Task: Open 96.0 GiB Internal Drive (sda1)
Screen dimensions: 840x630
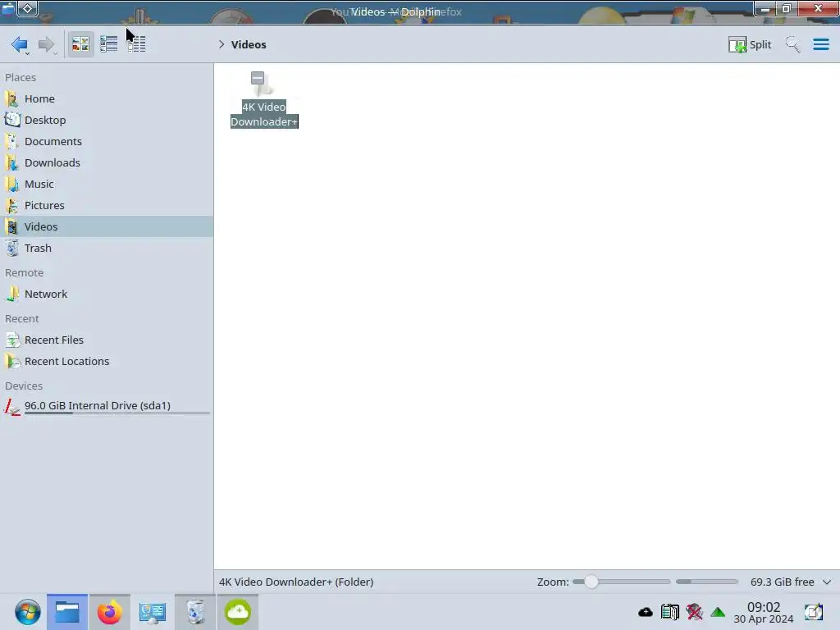Action: 107,407
